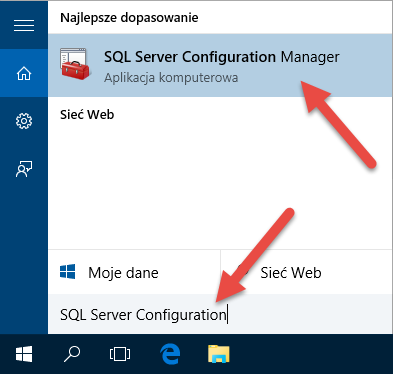393x374 pixels.
Task: Open File Explorer from taskbar
Action: tap(219, 354)
